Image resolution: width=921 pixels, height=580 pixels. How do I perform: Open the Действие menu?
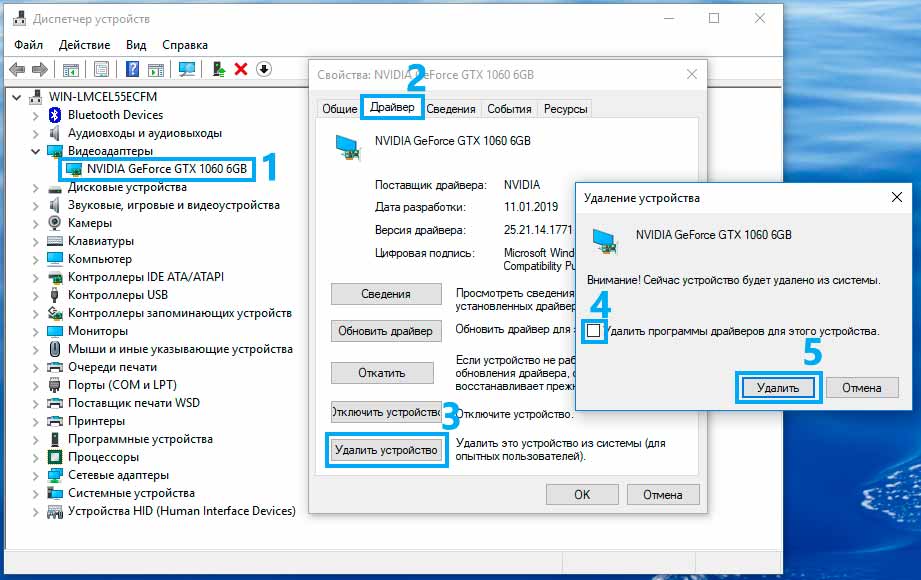(x=84, y=45)
